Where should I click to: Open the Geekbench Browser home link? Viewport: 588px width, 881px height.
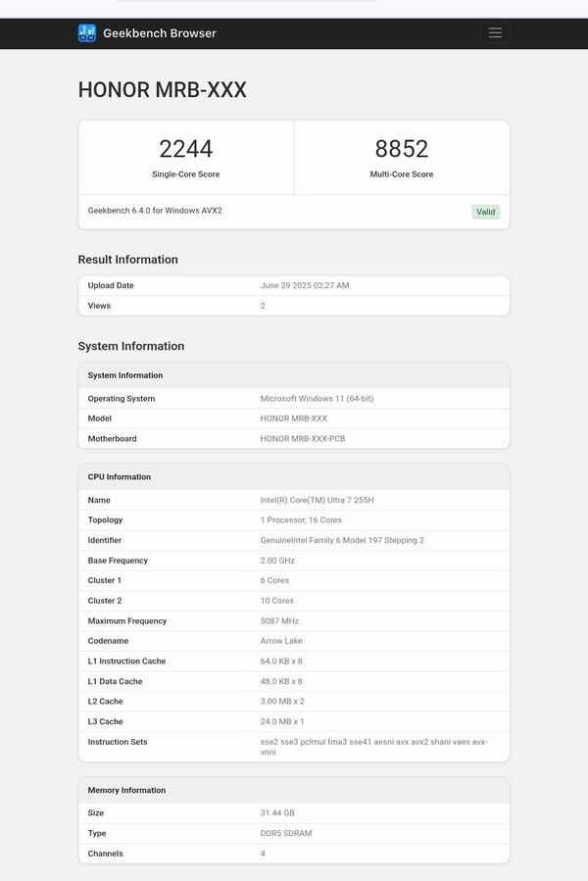(x=159, y=33)
